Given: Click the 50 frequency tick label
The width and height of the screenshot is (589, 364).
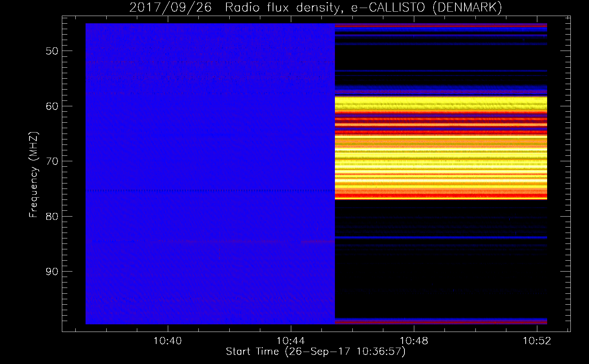Looking at the screenshot, I should (52, 51).
